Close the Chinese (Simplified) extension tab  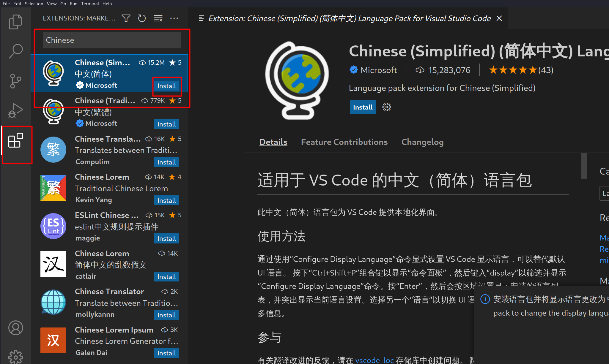pos(499,18)
